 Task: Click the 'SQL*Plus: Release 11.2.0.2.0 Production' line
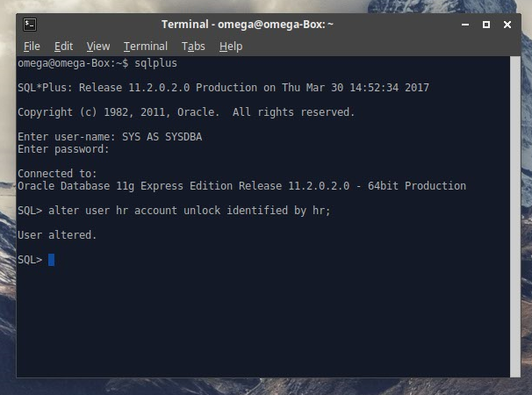(x=223, y=88)
